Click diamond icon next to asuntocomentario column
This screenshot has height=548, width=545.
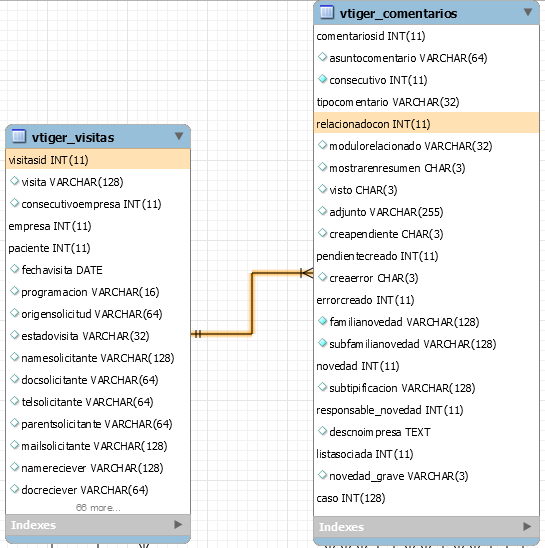coord(322,57)
